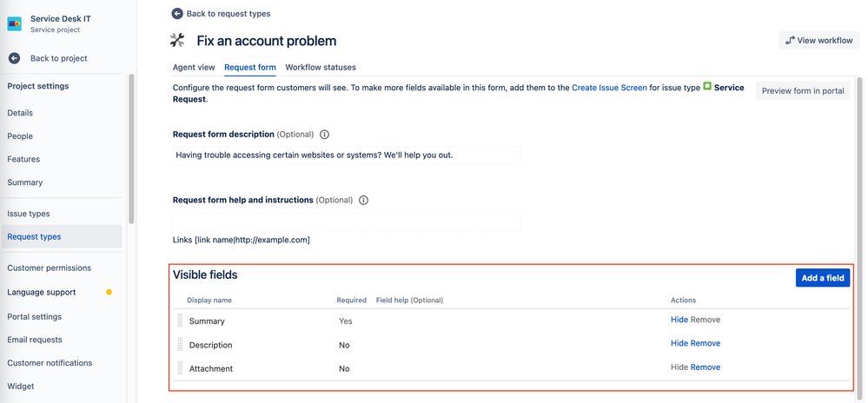Click Preview form in portal button
This screenshot has height=403, width=868.
tap(802, 90)
